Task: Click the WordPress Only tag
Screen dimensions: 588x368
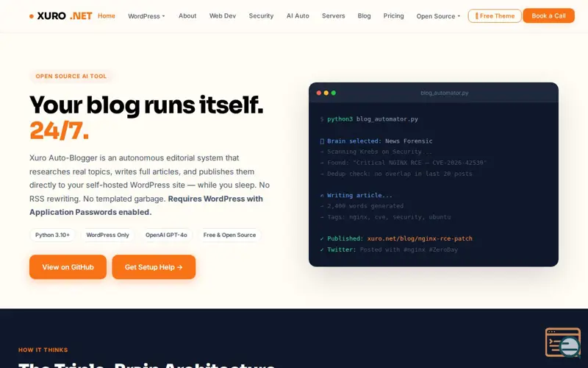Action: tap(107, 235)
